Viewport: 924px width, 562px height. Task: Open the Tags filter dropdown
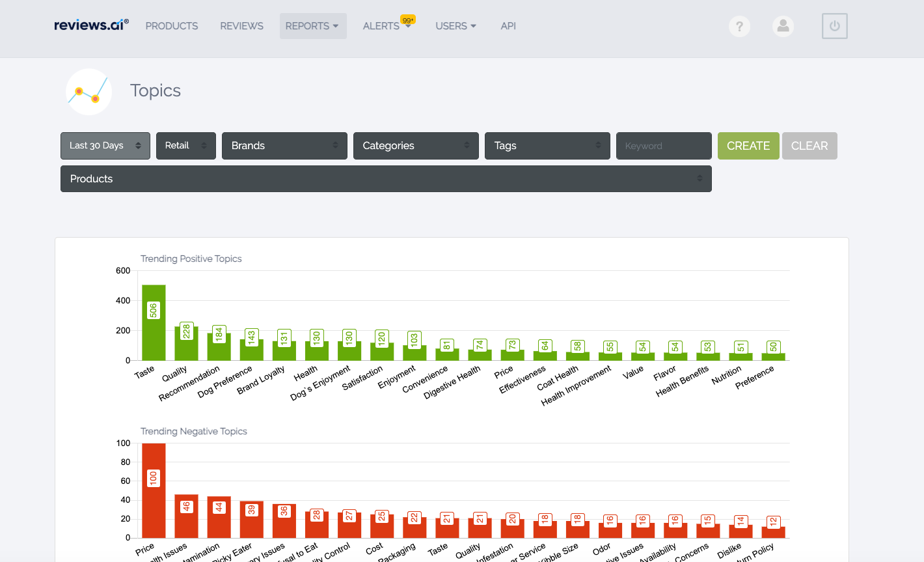[547, 146]
